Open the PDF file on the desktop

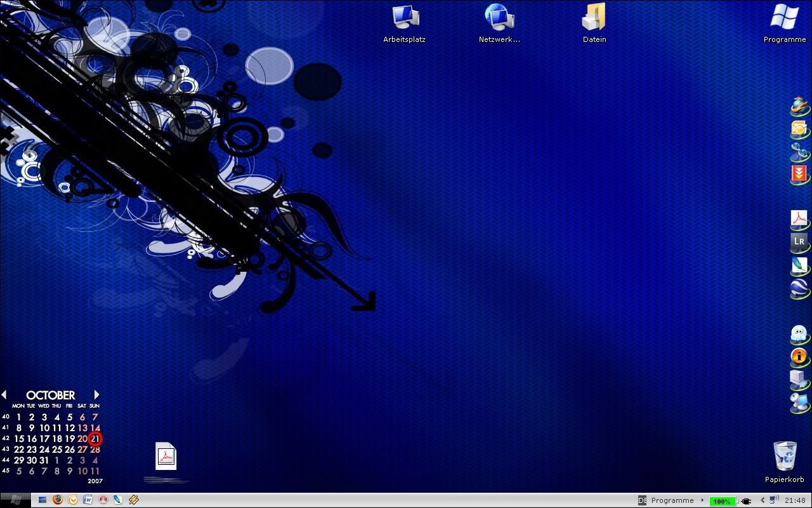pos(166,457)
